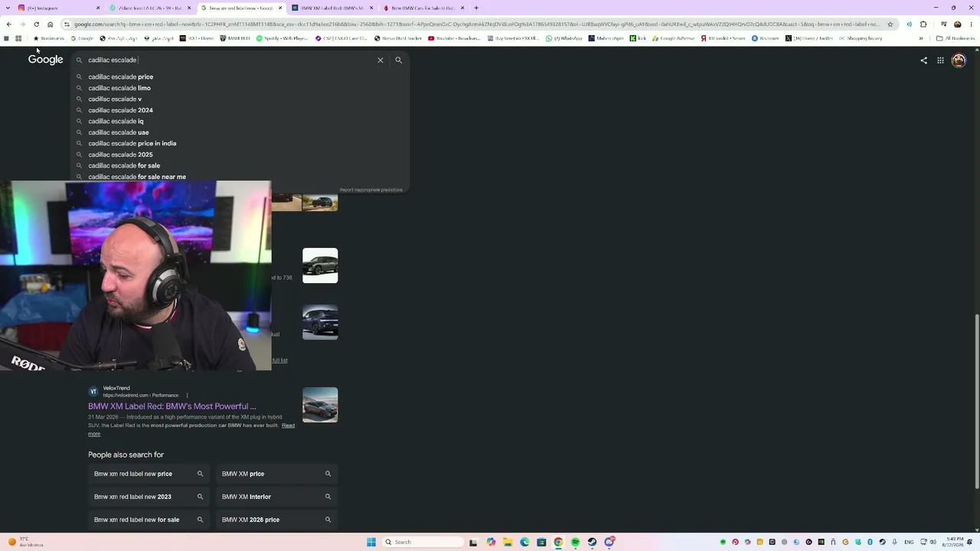The height and width of the screenshot is (551, 980).
Task: Search for Bmw xm red label new for sale
Action: click(149, 520)
